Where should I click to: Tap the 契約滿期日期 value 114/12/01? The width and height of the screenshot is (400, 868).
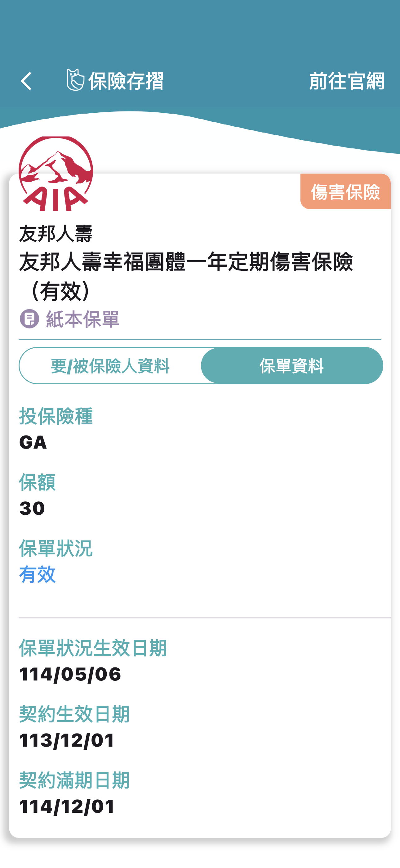click(x=67, y=806)
